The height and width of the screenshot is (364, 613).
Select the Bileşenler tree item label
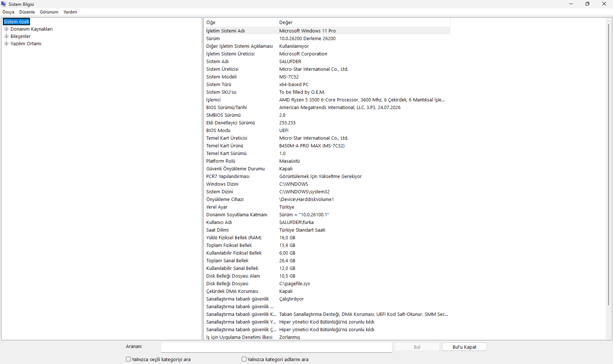coord(20,36)
